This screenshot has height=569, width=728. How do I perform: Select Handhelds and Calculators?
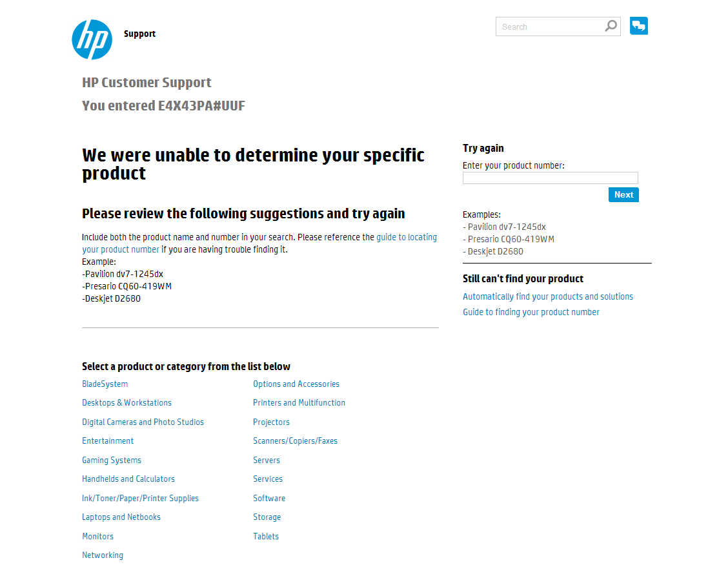(128, 479)
